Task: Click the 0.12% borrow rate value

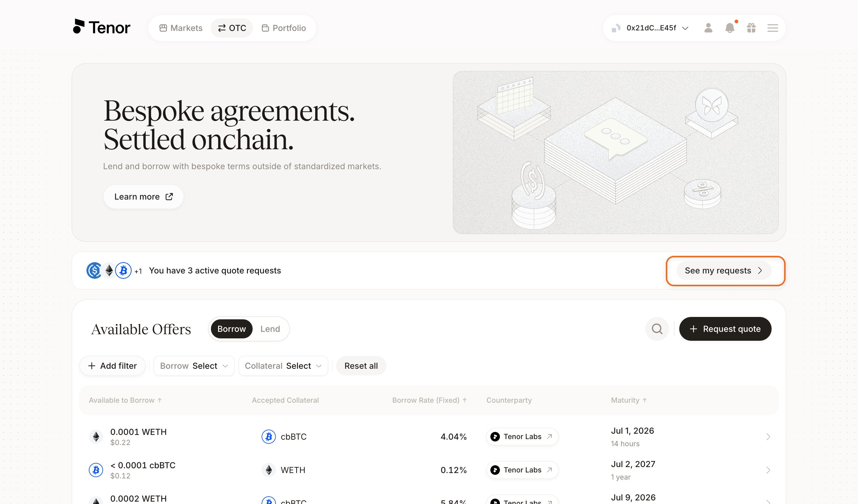Action: (453, 470)
